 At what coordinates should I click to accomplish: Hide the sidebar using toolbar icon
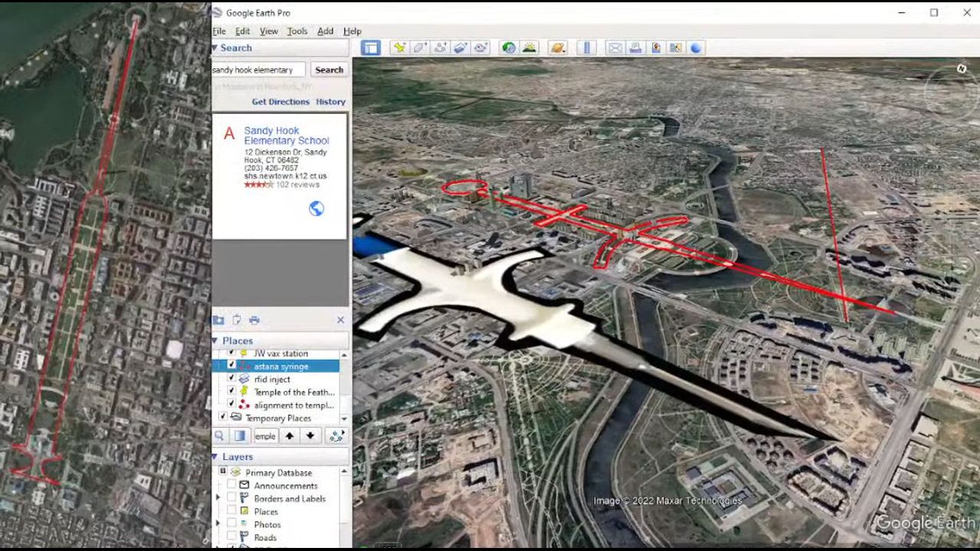pyautogui.click(x=371, y=47)
